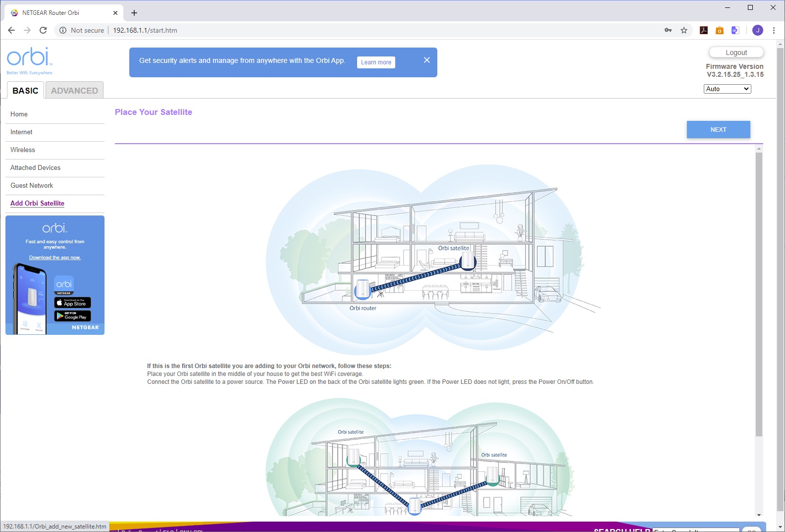Click the bold first-satellite steps instruction line
The width and height of the screenshot is (785, 532).
(x=269, y=366)
